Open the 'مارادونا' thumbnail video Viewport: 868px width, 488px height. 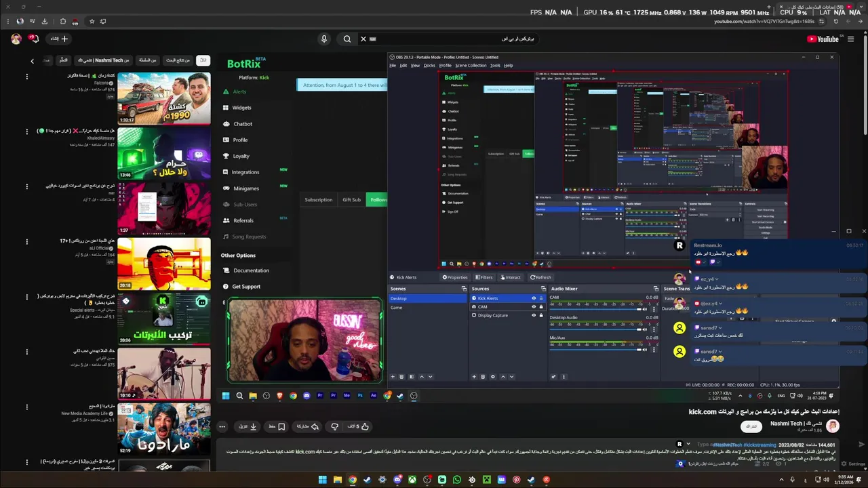[x=164, y=429]
